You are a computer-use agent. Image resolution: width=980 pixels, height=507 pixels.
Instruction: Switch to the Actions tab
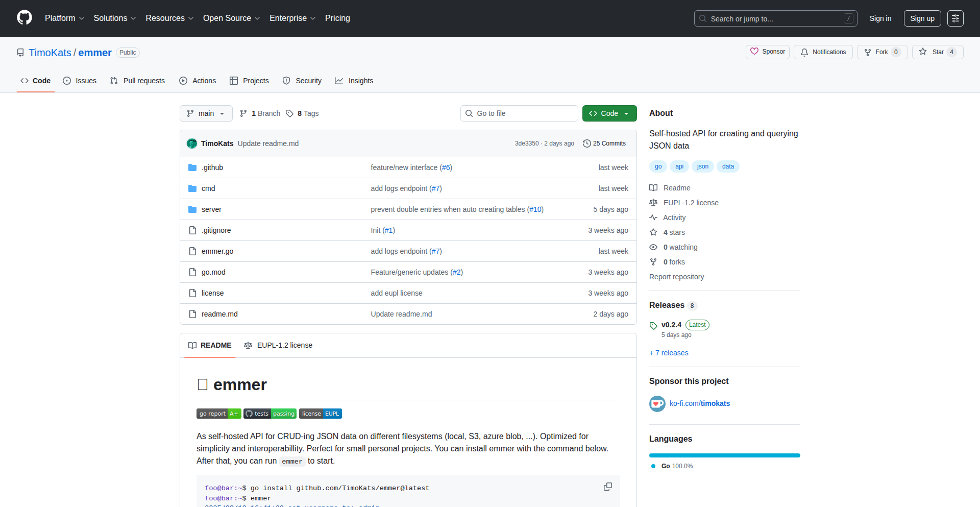(198, 81)
